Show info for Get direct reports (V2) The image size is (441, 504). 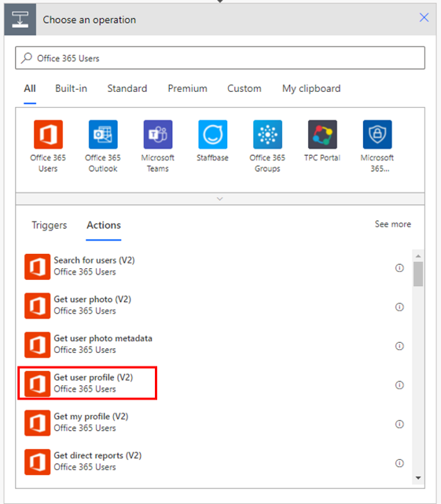[399, 463]
